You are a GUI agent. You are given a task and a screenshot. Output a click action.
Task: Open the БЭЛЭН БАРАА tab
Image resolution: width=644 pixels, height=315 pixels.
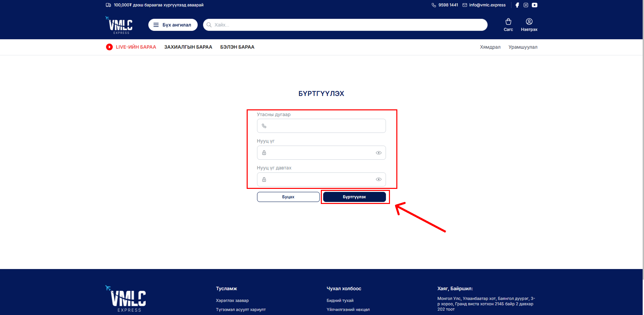coord(237,47)
